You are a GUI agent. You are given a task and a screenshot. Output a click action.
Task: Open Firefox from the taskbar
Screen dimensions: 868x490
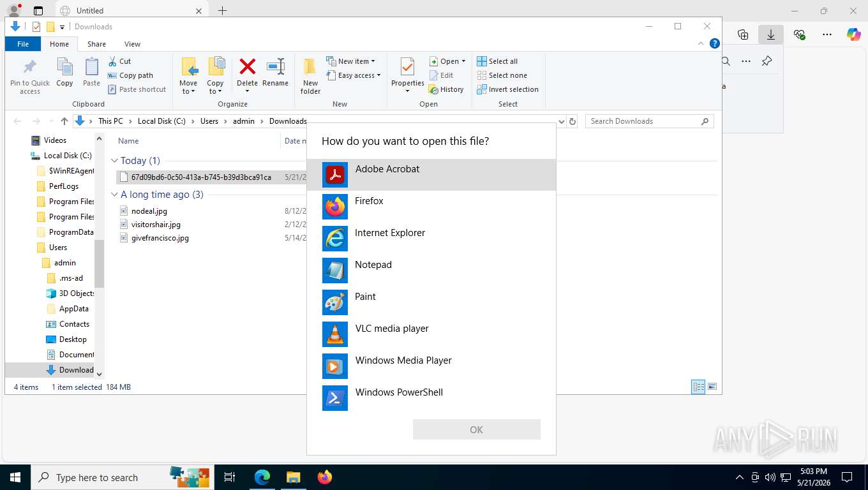coord(325,477)
